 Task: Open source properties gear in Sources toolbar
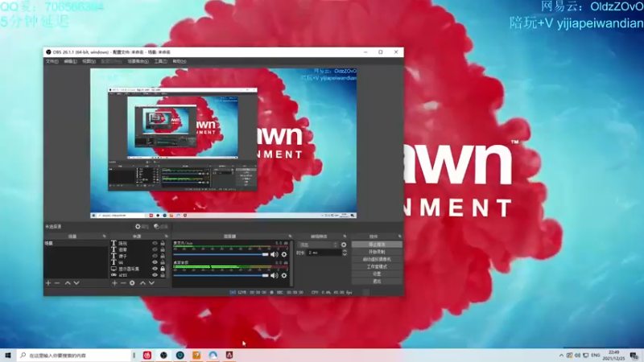132,283
